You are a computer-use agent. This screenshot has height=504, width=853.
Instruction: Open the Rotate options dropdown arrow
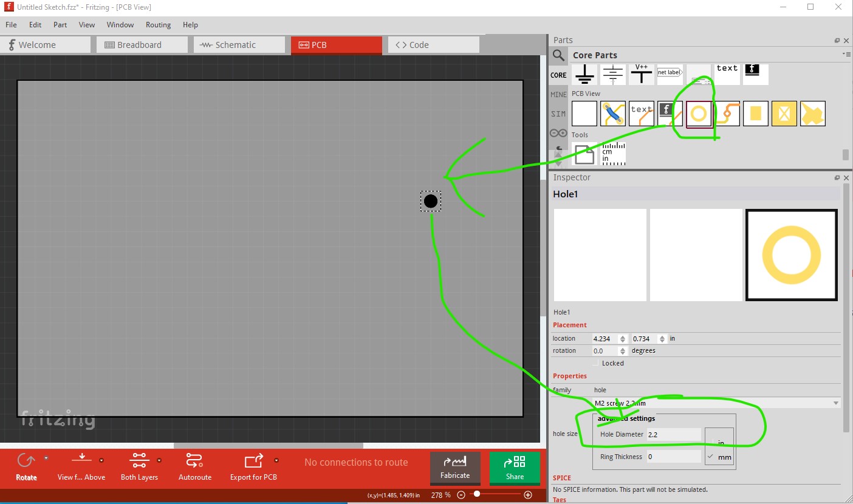coord(46,459)
